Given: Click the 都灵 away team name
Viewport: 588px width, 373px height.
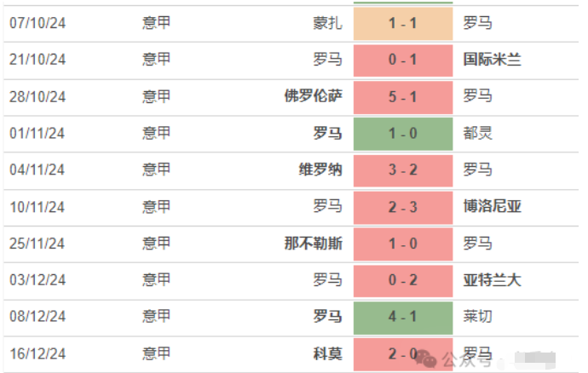Looking at the screenshot, I should 477,133.
